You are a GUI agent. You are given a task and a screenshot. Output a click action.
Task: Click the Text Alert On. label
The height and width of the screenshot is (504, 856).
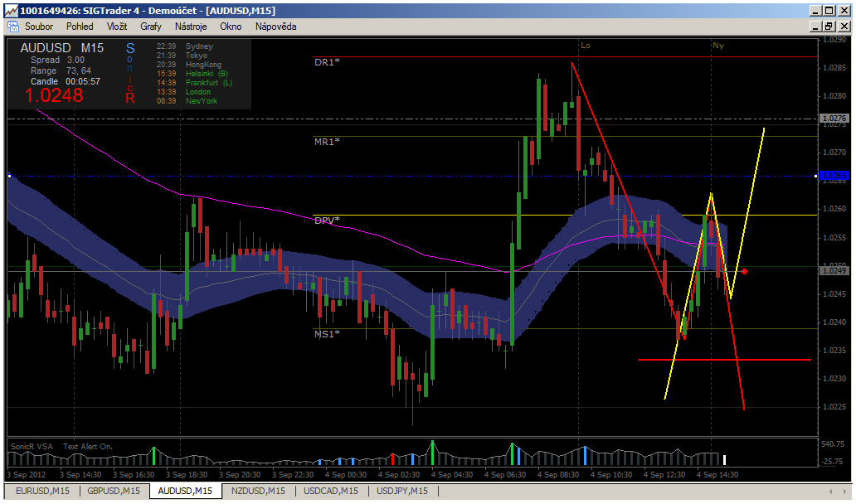(x=87, y=446)
